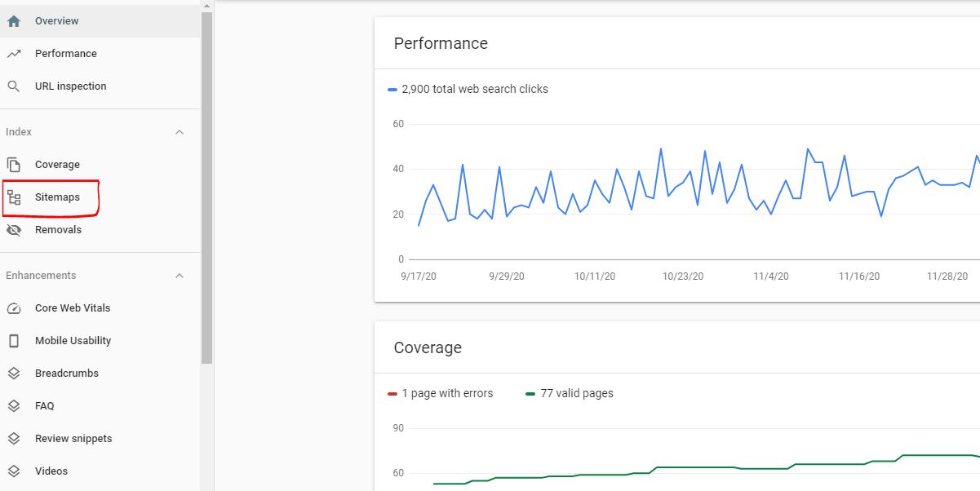Collapse the Index section chevron
The height and width of the screenshot is (491, 980).
coord(180,132)
